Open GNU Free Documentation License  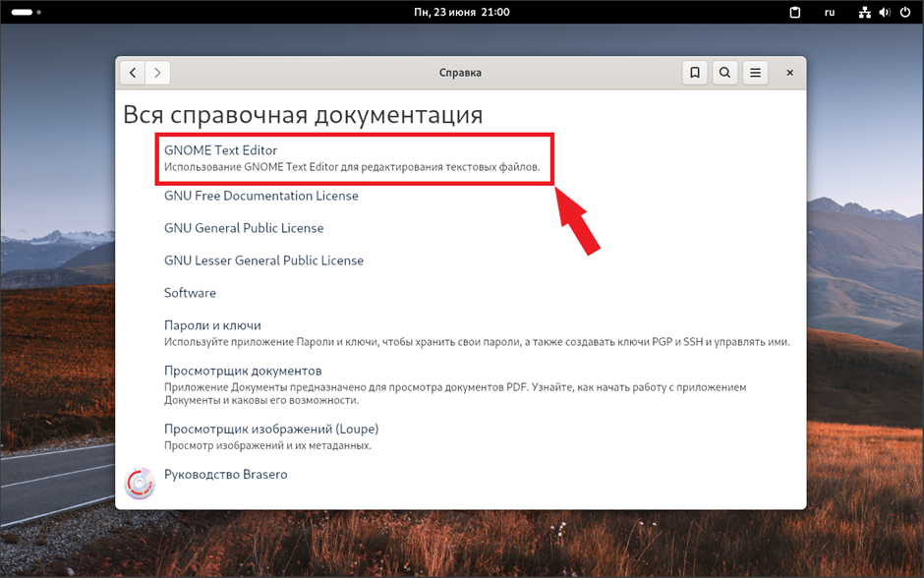click(260, 196)
